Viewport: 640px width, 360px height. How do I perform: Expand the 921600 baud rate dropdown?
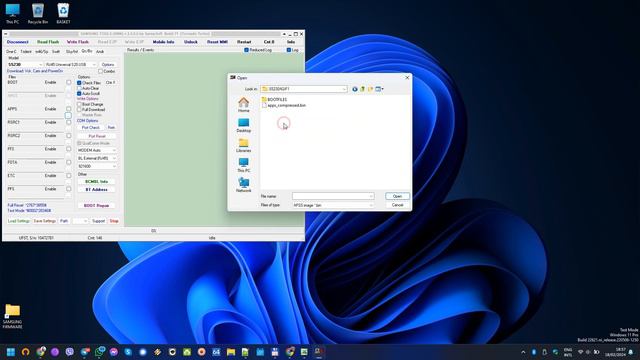click(114, 167)
